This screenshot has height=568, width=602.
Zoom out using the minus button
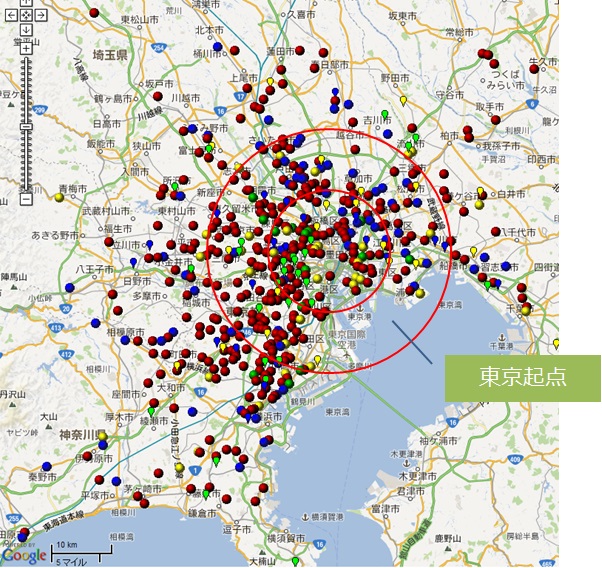(x=26, y=199)
